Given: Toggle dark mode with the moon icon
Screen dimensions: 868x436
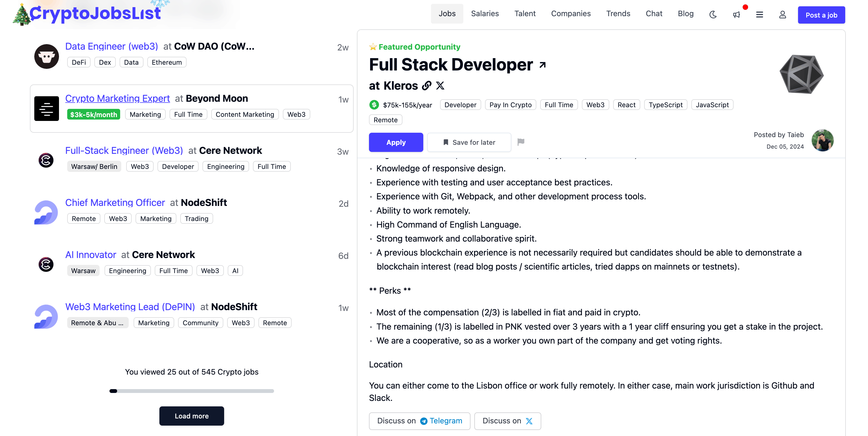Looking at the screenshot, I should (713, 15).
